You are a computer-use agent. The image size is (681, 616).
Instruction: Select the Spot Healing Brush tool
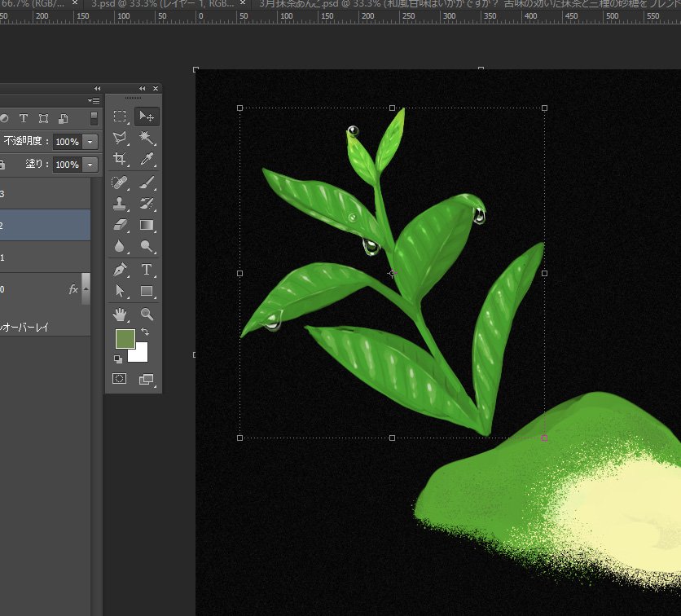click(x=120, y=183)
